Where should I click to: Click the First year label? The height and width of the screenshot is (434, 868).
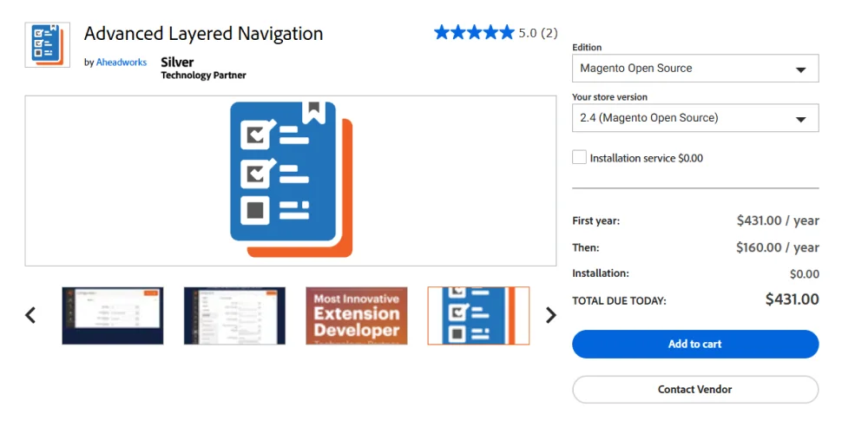point(596,220)
